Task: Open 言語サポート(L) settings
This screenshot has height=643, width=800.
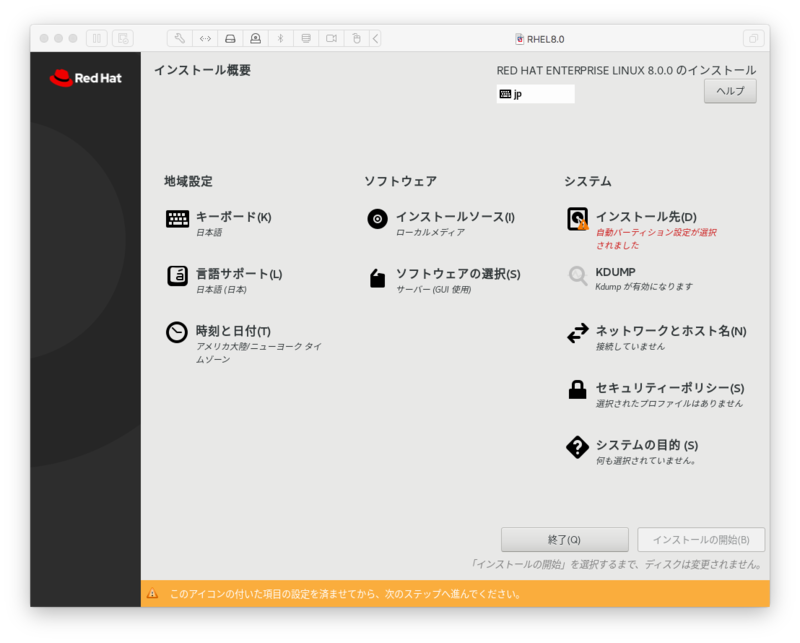Action: [239, 274]
